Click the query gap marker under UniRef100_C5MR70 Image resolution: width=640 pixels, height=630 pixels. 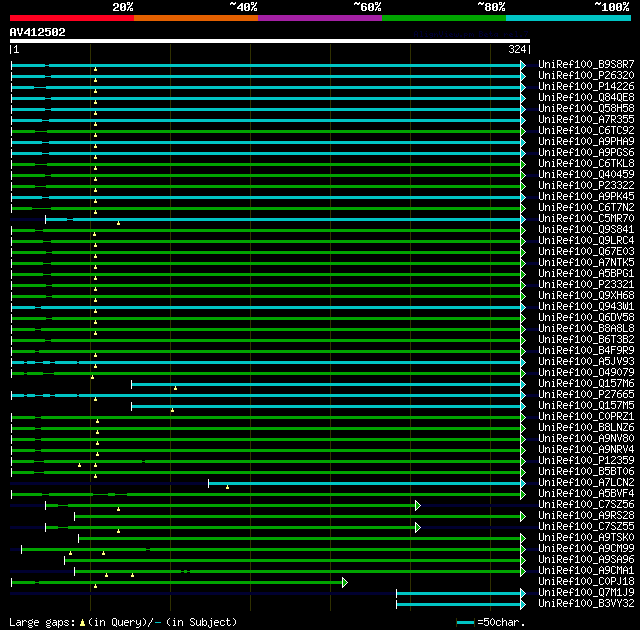[x=118, y=223]
